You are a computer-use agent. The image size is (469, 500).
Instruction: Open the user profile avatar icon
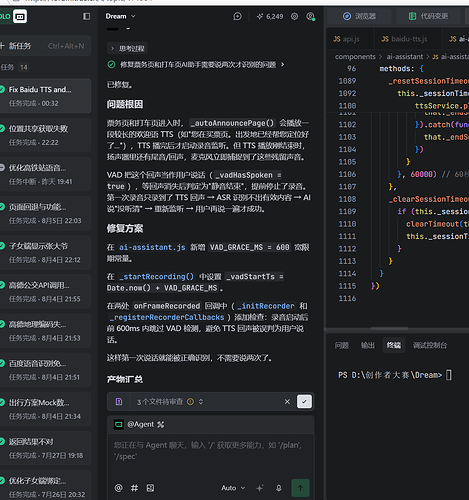[310, 16]
